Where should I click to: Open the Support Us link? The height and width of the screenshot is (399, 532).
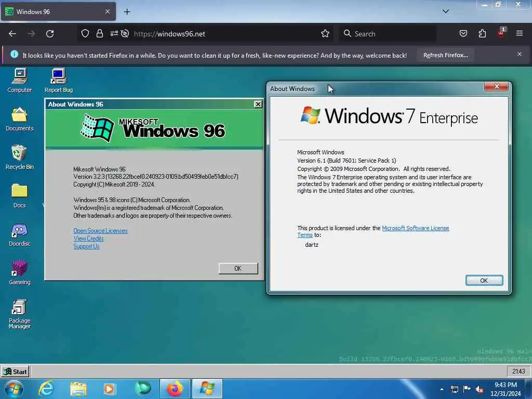click(x=87, y=246)
